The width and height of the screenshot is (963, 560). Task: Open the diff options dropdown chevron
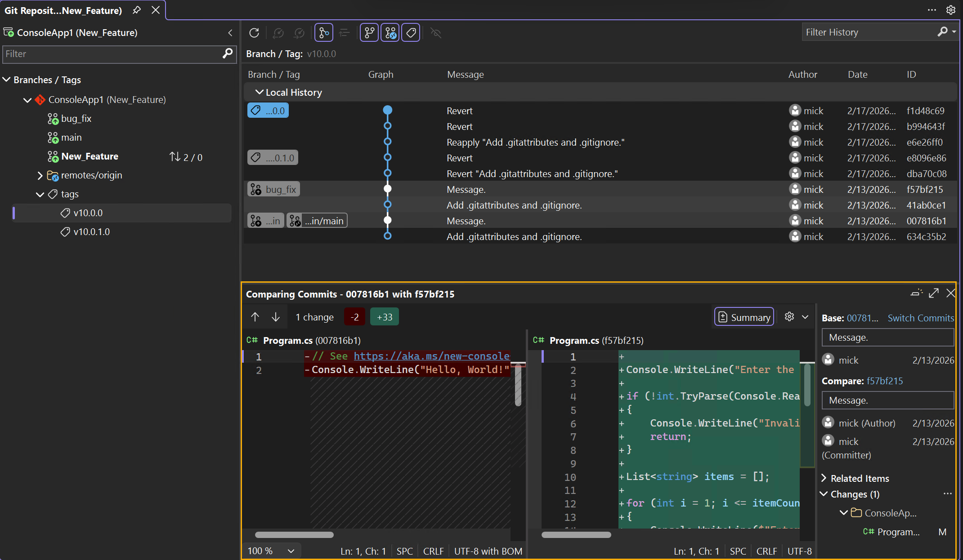806,316
